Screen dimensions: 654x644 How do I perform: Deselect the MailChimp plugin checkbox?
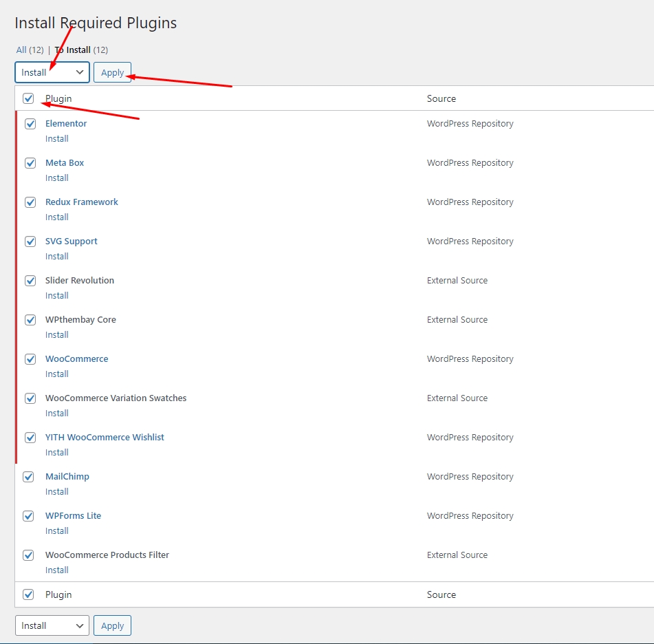28,477
